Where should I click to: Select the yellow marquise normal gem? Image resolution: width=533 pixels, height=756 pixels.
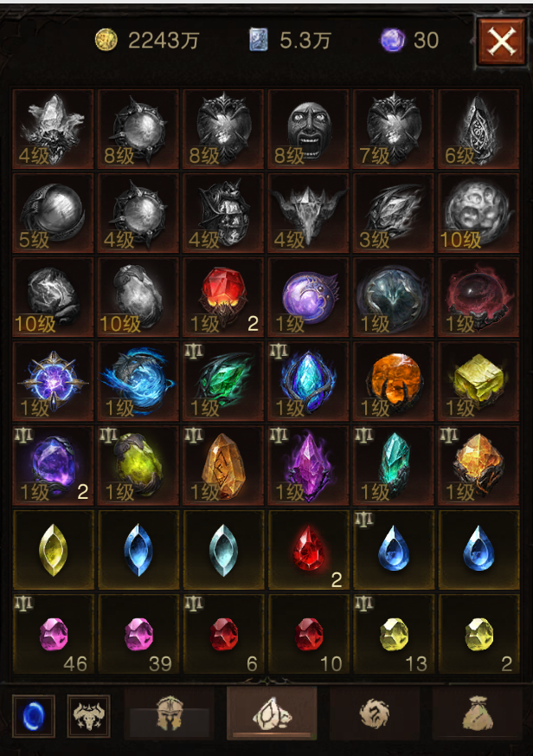(x=53, y=550)
